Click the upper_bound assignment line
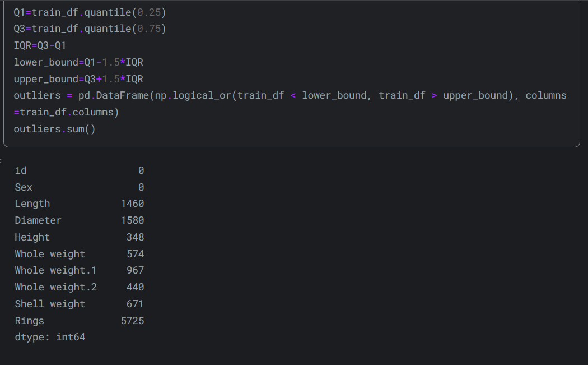588x365 pixels. coord(78,79)
